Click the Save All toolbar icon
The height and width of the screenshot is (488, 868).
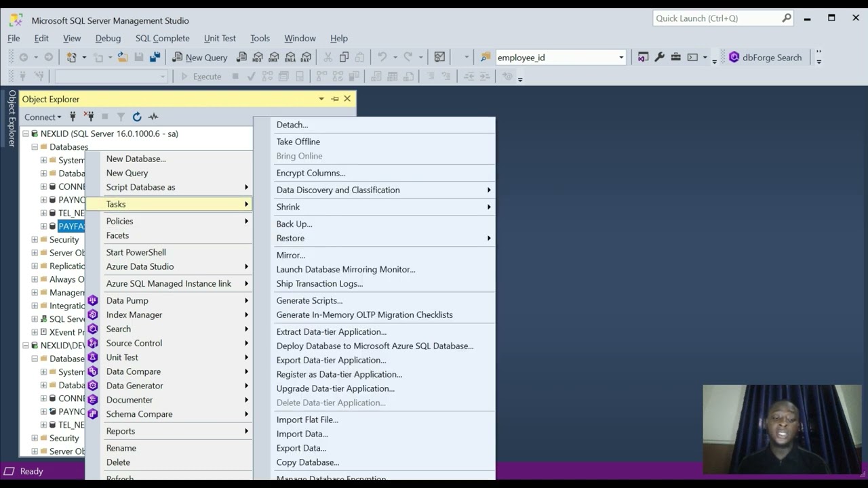(x=155, y=58)
